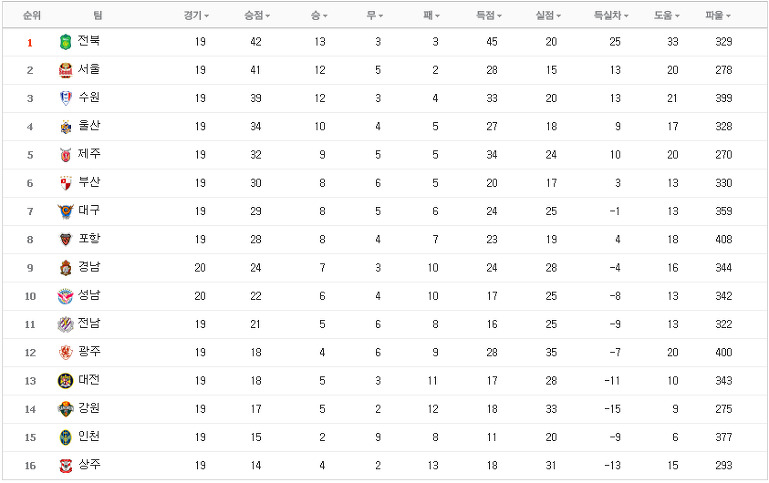Sort by 득실차 column header
This screenshot has width=769, height=483.
pos(611,16)
